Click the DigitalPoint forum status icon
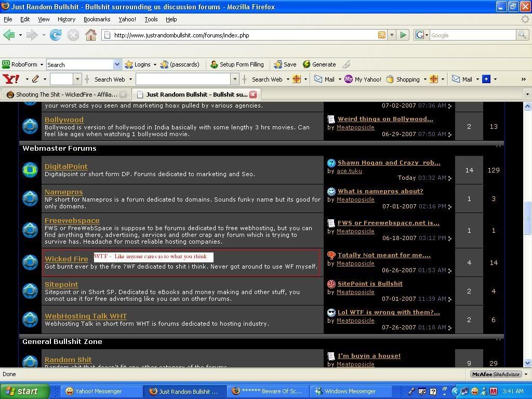Image resolution: width=532 pixels, height=399 pixels. coord(30,170)
